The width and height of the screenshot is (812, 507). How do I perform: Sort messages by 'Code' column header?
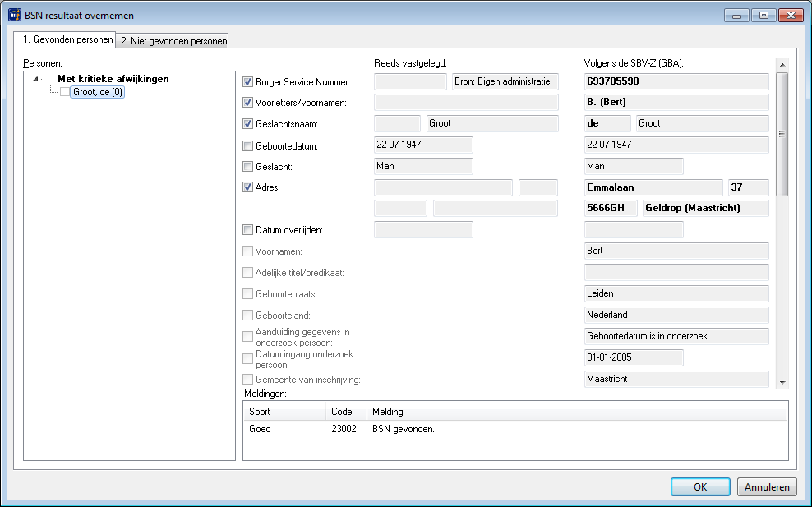coord(347,412)
